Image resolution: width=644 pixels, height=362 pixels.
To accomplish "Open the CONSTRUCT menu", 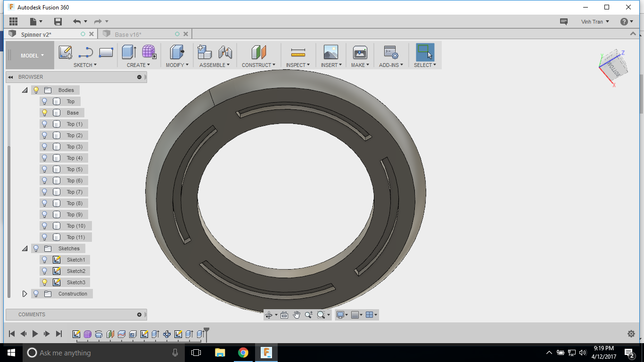I will (x=258, y=65).
